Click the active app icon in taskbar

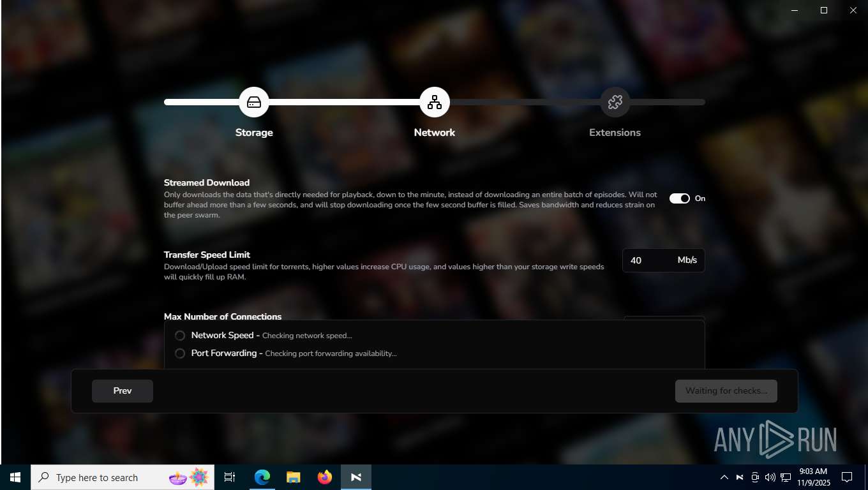click(x=356, y=477)
